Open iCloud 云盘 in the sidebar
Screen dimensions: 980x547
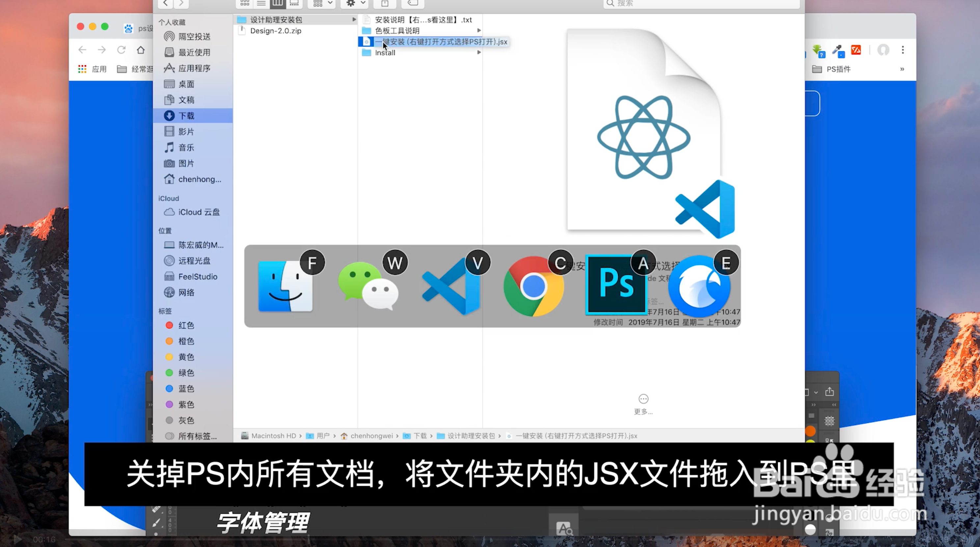(192, 212)
